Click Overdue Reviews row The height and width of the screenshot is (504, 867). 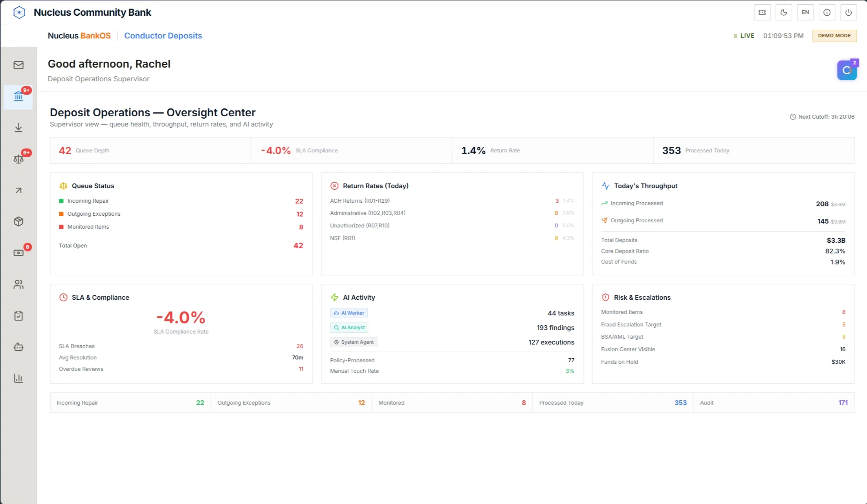click(181, 369)
